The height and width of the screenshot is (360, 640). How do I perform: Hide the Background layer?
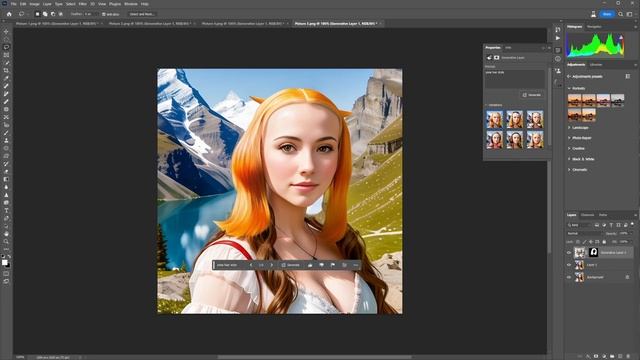569,277
